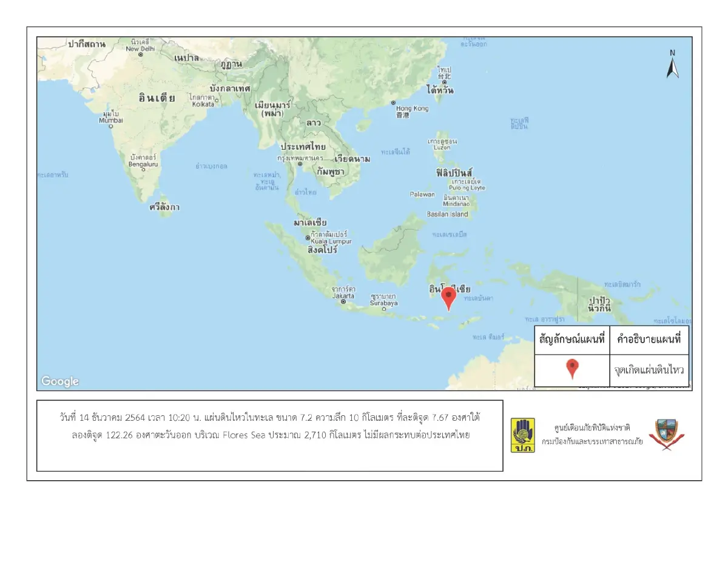Viewport: 728px width, 562px height.
Task: Click the จุดเกิดแผ่นดินไหว legend description cell
Action: pyautogui.click(x=649, y=368)
